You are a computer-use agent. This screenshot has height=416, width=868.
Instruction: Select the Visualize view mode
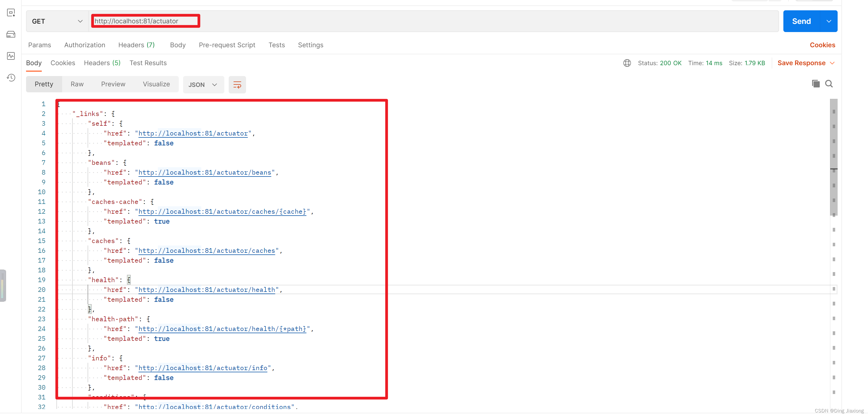coord(156,84)
